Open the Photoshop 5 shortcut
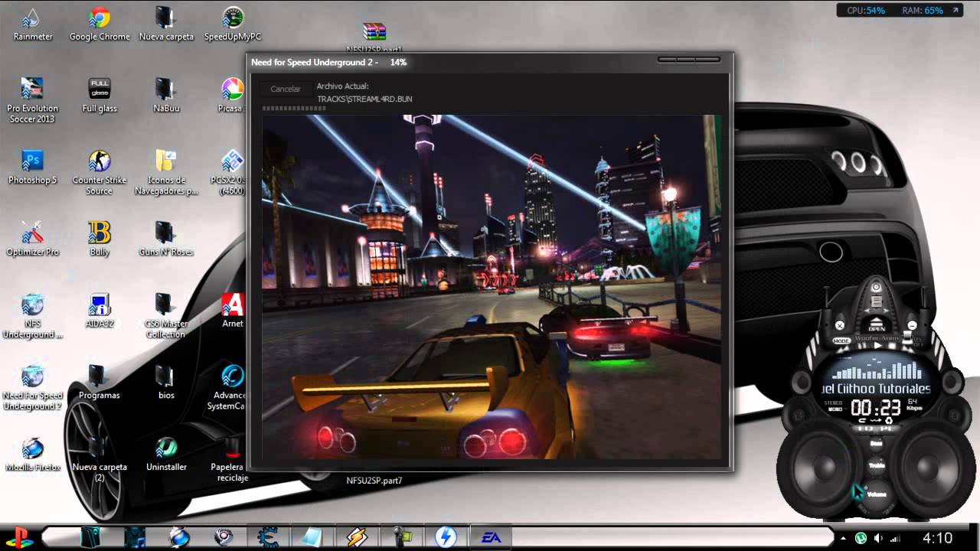Screen dimensions: 980x551 [32, 167]
